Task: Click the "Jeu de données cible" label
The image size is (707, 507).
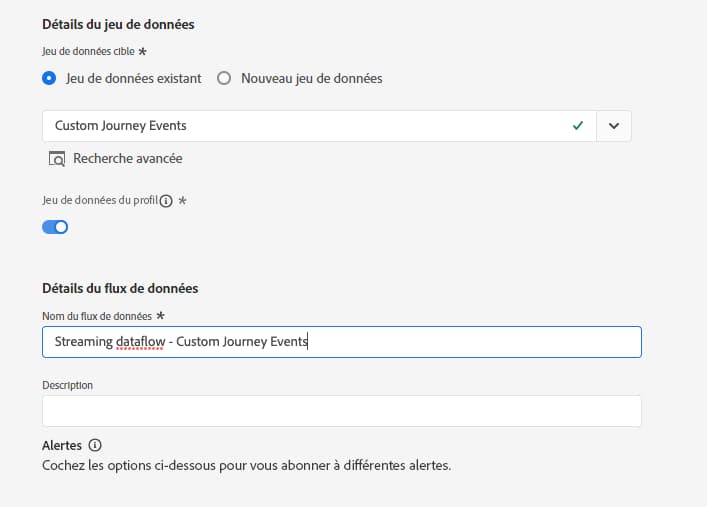Action: pos(88,50)
